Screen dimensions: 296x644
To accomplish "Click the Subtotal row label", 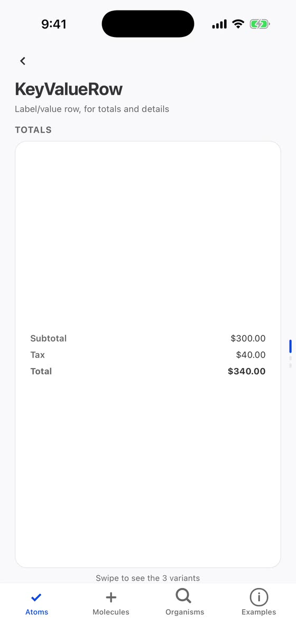I will 49,338.
